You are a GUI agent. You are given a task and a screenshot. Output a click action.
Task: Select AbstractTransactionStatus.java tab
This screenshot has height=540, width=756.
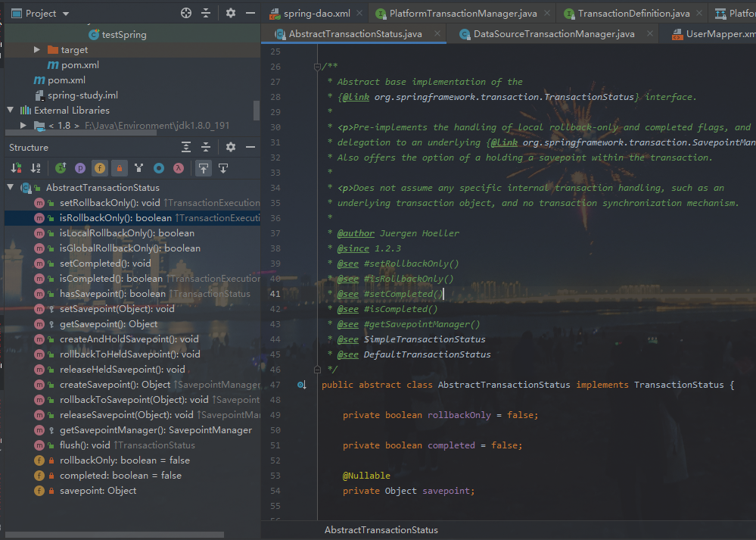356,34
